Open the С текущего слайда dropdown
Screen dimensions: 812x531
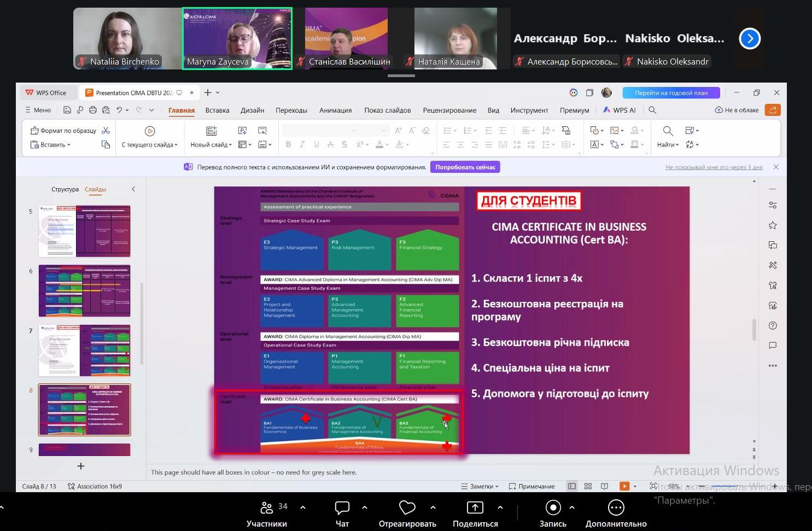click(150, 145)
